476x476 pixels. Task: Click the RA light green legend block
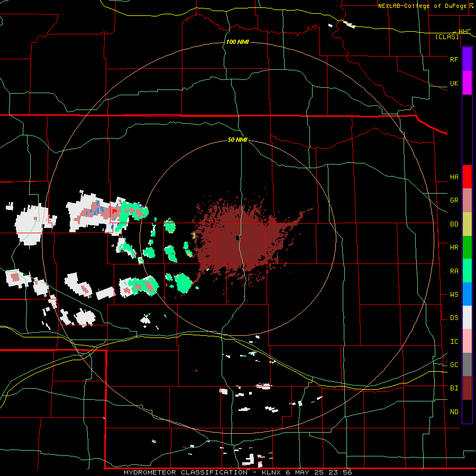click(x=467, y=271)
